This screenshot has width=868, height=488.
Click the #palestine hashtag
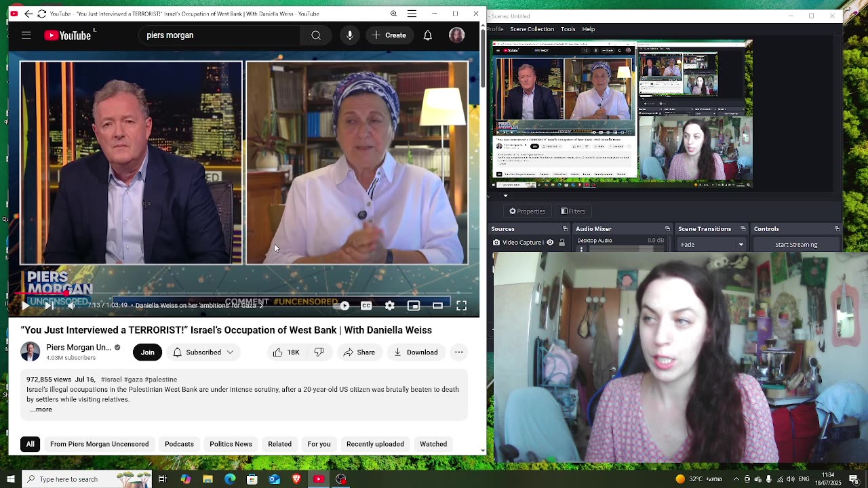click(x=161, y=380)
